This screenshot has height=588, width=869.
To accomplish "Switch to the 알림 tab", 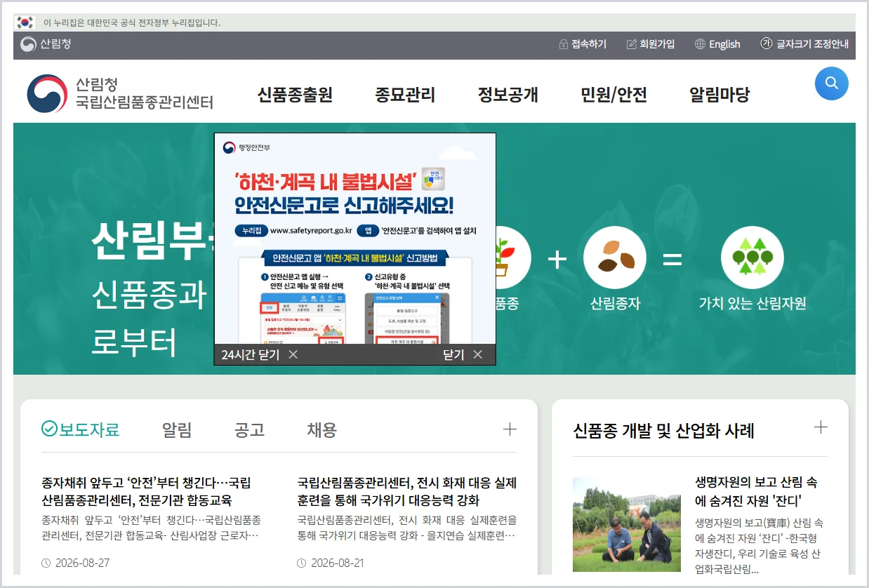I will pos(177,429).
